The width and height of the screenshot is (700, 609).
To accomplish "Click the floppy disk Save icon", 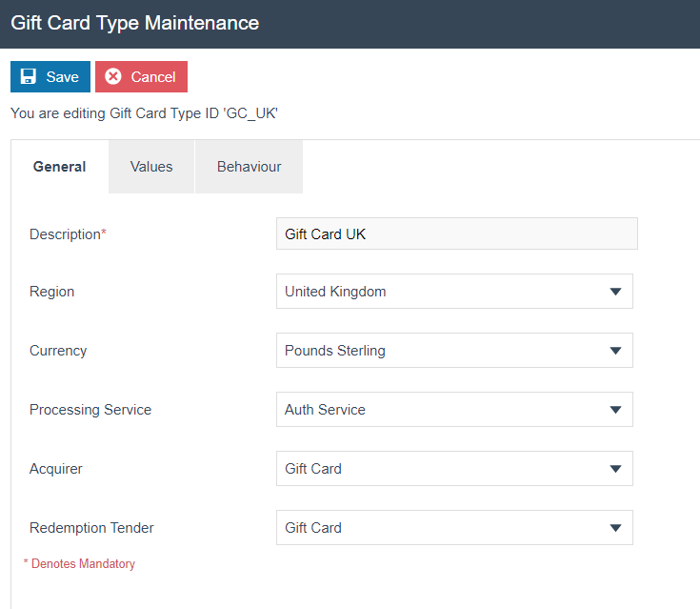I will [x=29, y=77].
